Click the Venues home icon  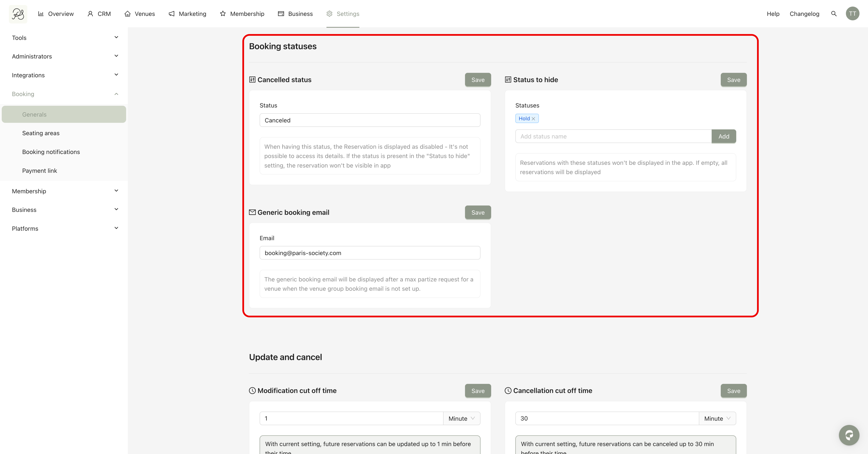click(127, 14)
